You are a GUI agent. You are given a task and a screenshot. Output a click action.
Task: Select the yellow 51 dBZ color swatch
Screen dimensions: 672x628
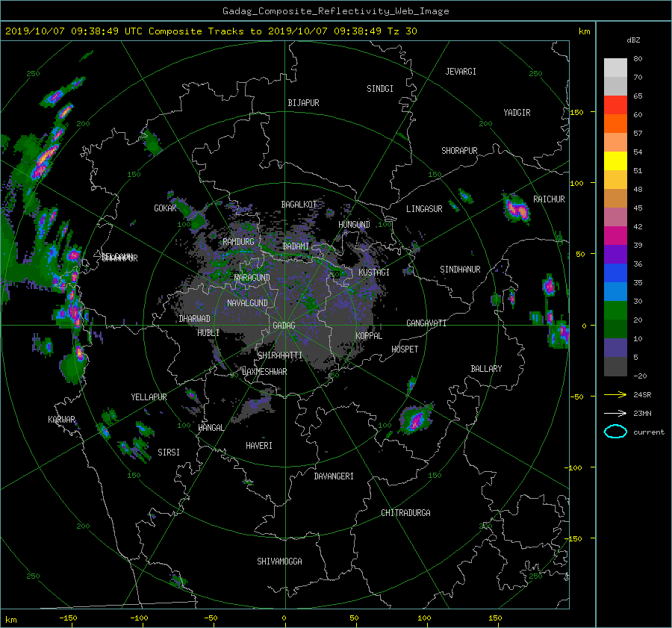pos(615,161)
